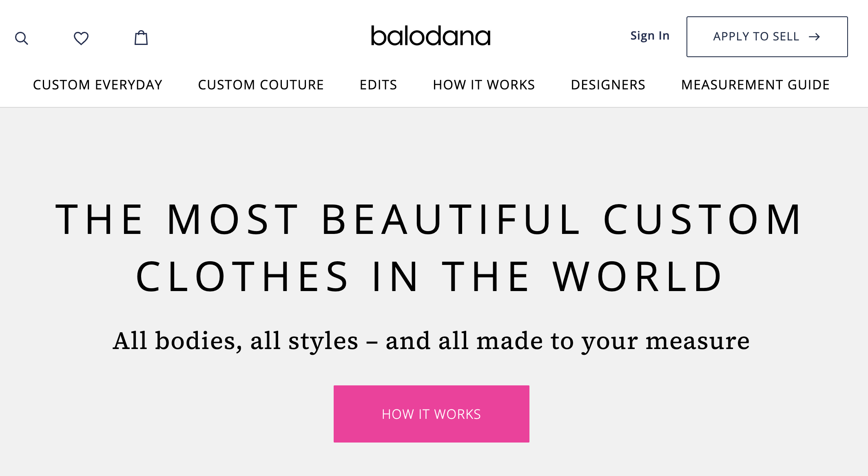The image size is (868, 476).
Task: Click the word BEAUTIFUL in the headline
Action: pos(451,220)
